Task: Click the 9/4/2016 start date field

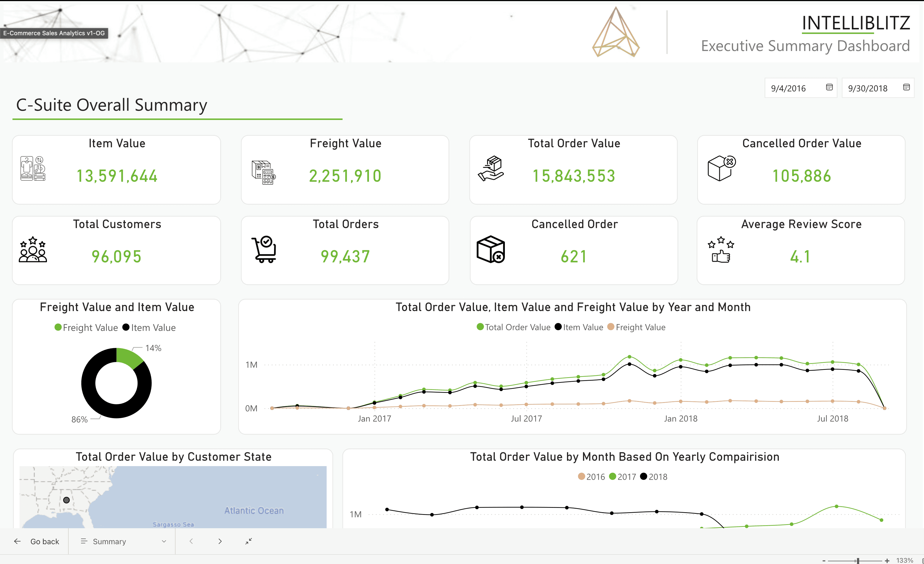Action: point(788,88)
